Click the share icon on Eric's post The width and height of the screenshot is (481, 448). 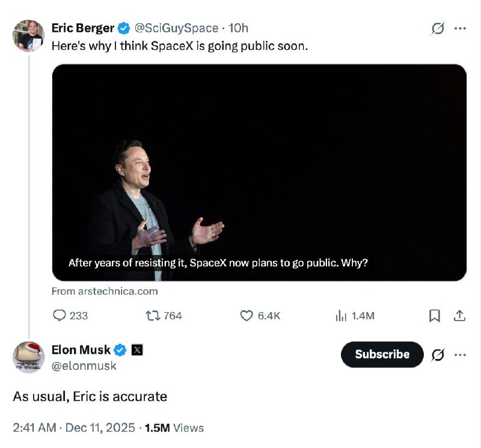point(458,316)
